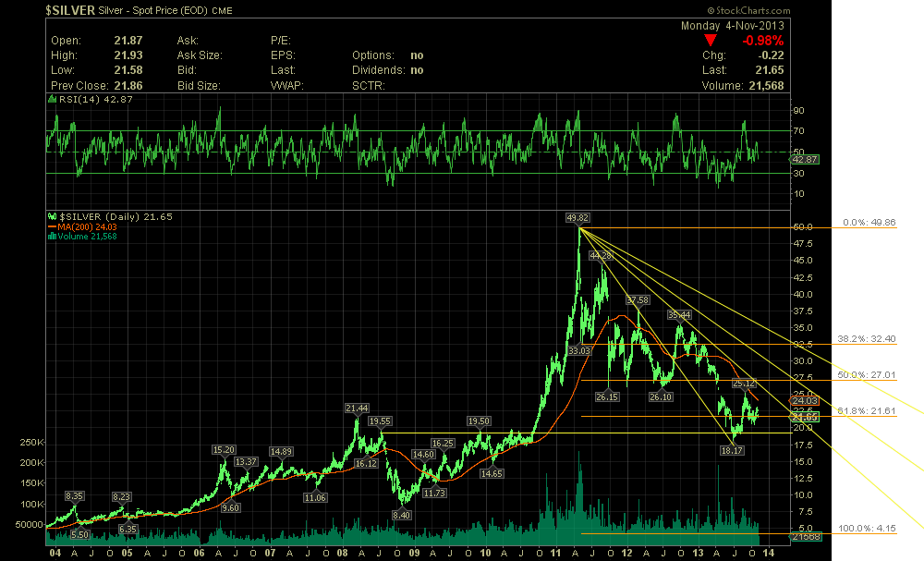Select the 44.28 price annotation

[x=601, y=255]
